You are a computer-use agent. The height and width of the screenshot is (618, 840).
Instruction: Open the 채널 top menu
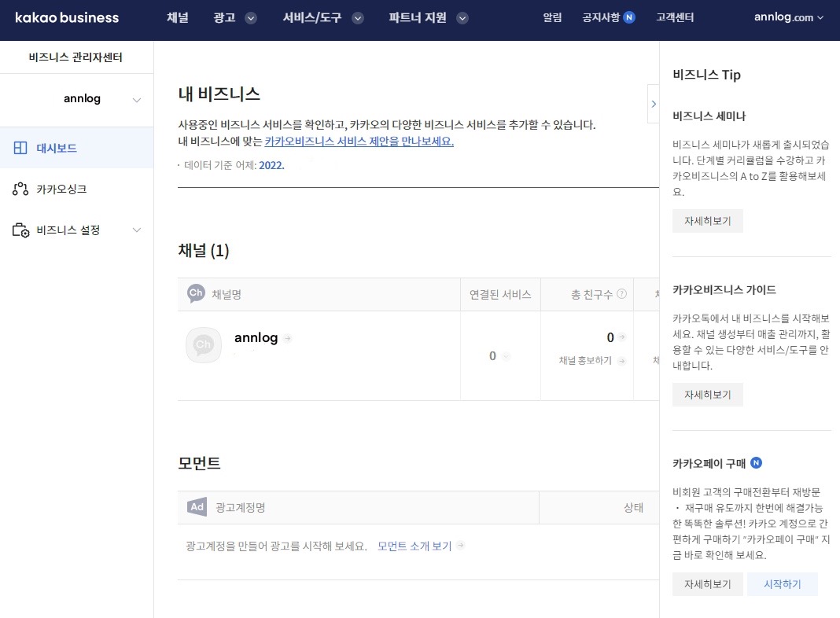point(177,17)
